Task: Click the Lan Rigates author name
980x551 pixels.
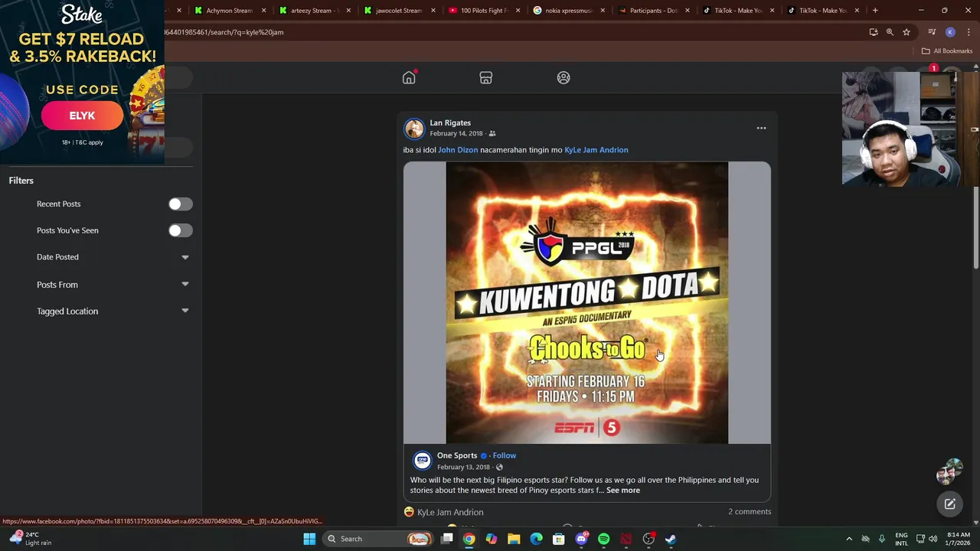Action: [450, 122]
